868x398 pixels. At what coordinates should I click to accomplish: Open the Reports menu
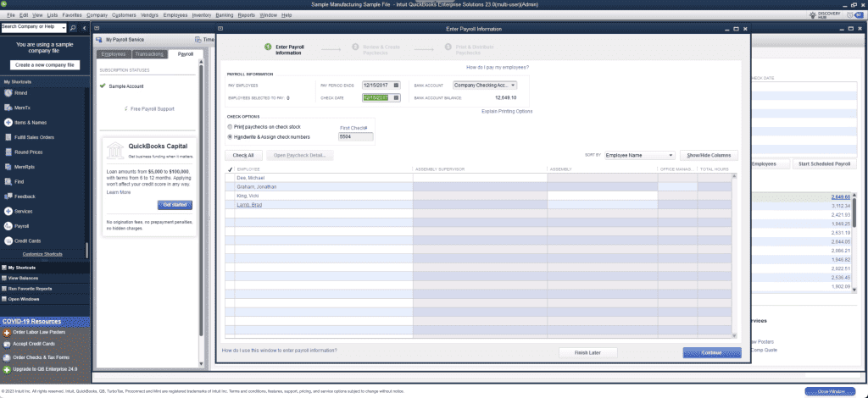tap(247, 15)
